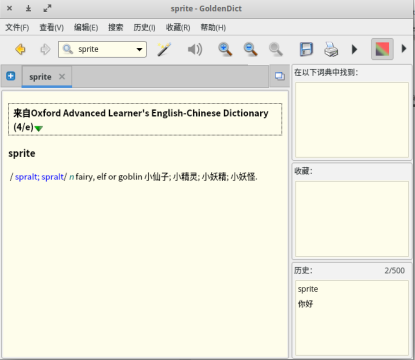Click the 收藏 favorites pane list

(x=352, y=219)
